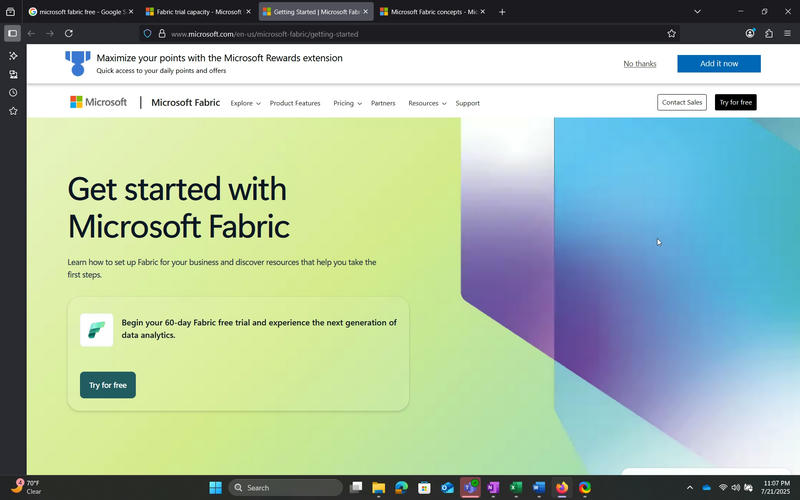Open Product Features nav link
This screenshot has width=800, height=500.
295,103
